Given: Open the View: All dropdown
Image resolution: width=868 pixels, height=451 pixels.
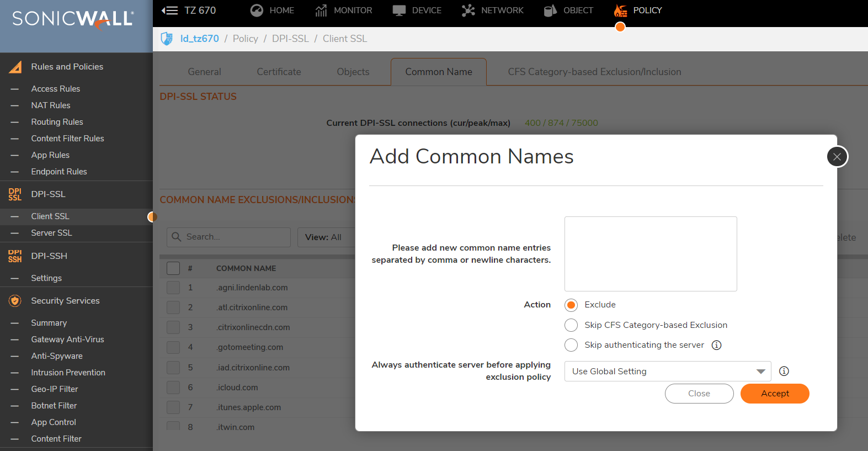Looking at the screenshot, I should pos(327,237).
